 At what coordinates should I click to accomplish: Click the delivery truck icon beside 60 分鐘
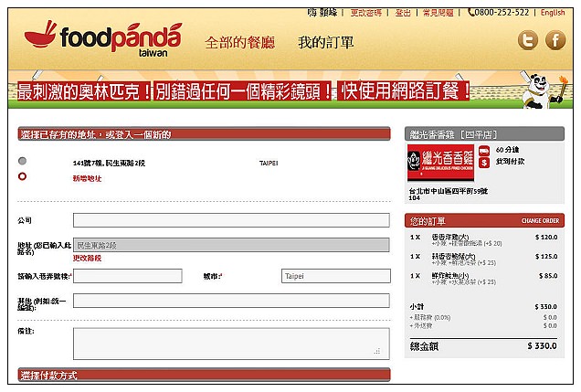click(x=484, y=151)
